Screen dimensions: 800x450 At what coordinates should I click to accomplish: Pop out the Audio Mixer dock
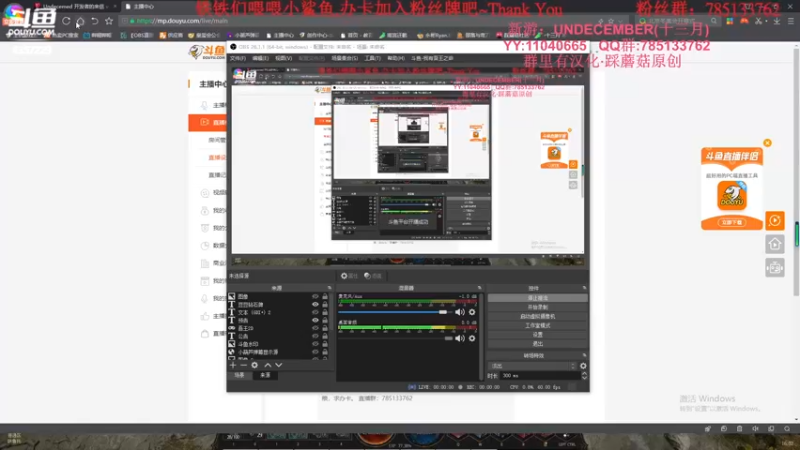(480, 288)
